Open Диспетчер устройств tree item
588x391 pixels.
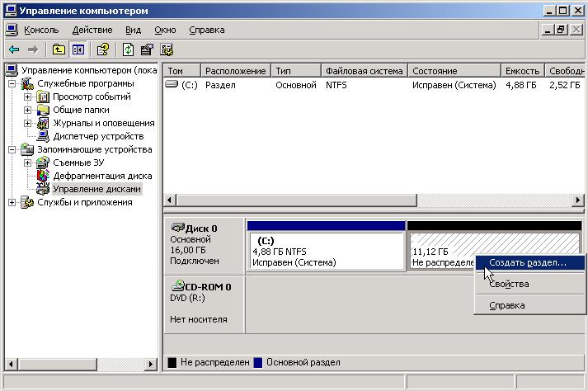[98, 136]
